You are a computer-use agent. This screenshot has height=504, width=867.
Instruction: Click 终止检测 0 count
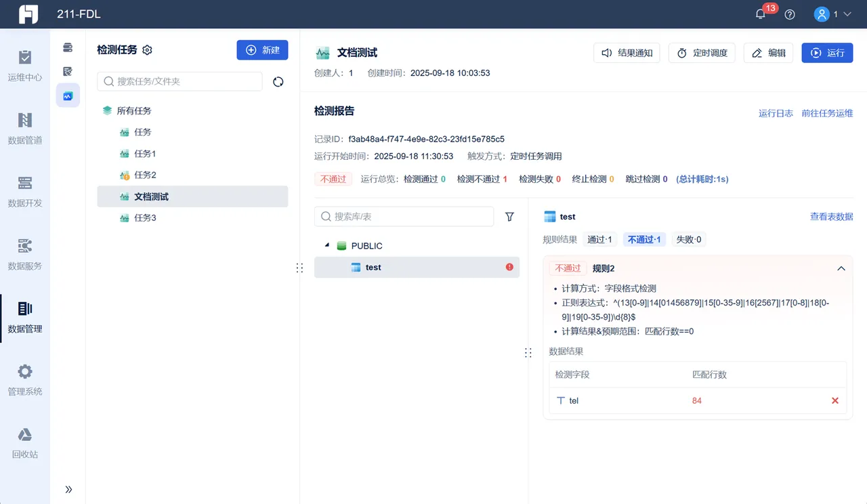593,179
